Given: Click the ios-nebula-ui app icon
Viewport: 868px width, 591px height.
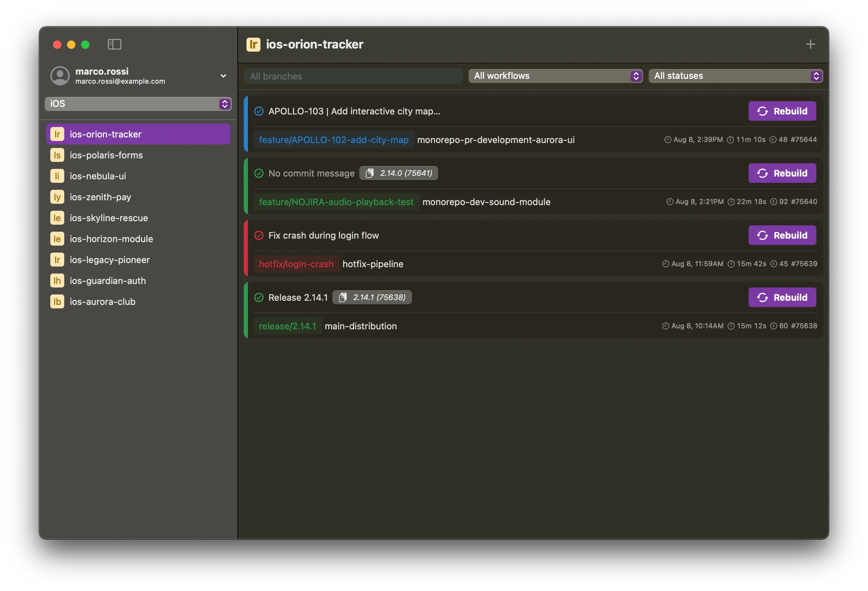Looking at the screenshot, I should (x=57, y=176).
